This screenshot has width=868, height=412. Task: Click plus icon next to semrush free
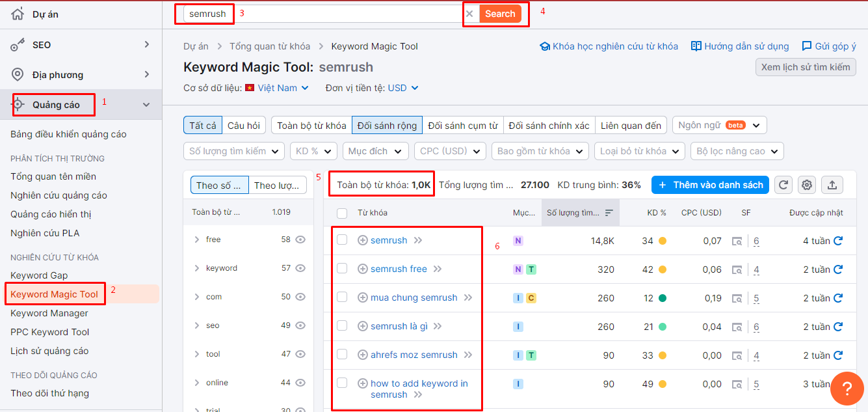pos(363,269)
